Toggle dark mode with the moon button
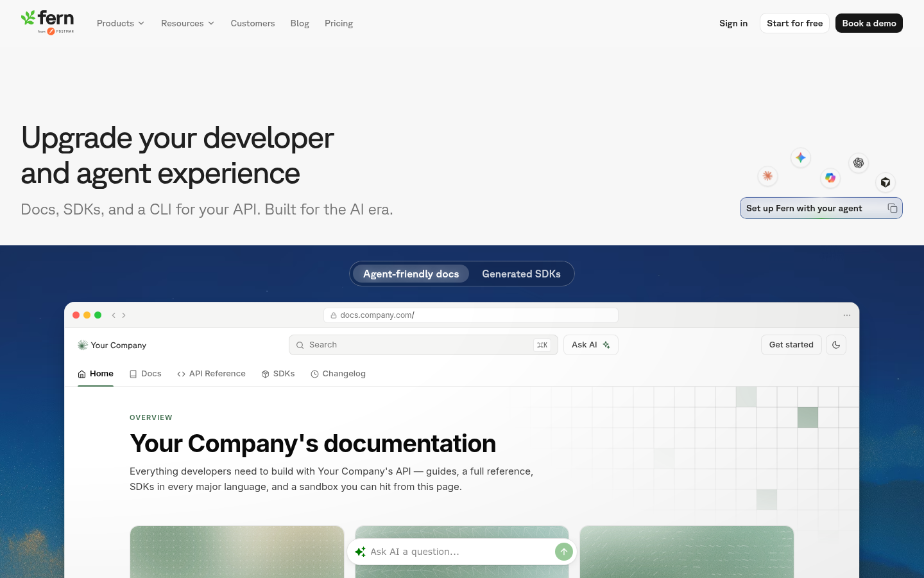This screenshot has width=924, height=578. [x=836, y=345]
